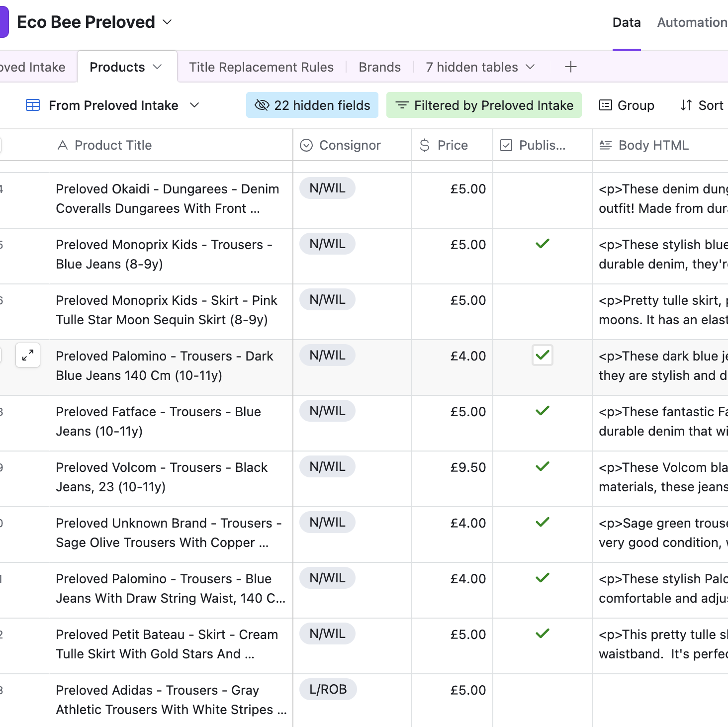Select the L/ROB consignor tag

point(328,689)
